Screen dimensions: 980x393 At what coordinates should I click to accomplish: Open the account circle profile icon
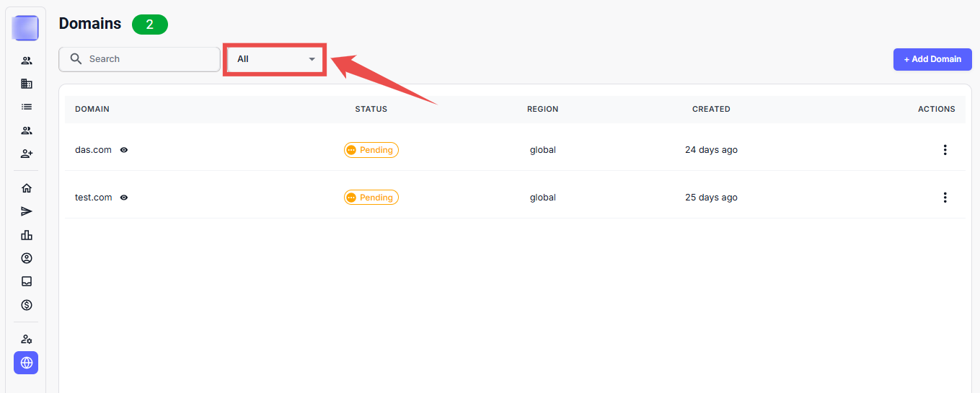click(x=27, y=258)
